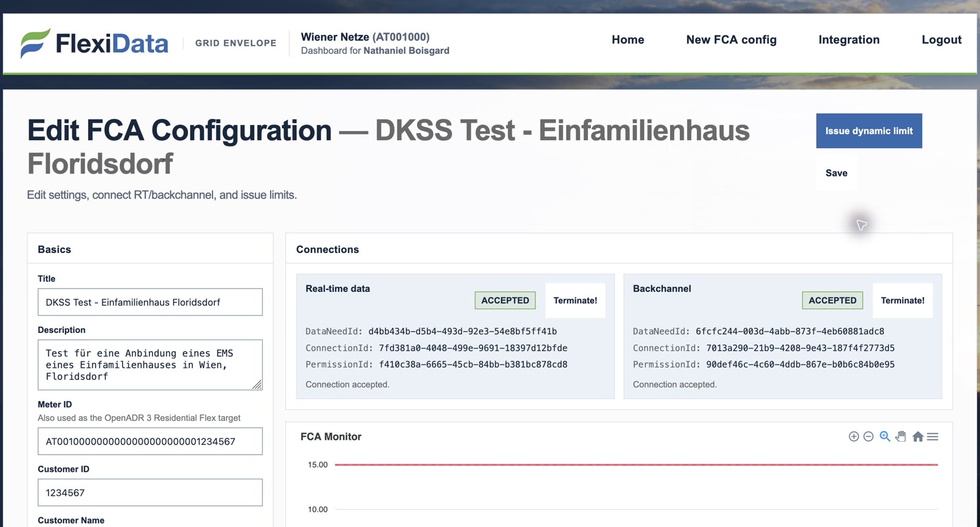
Task: Click Logout in navigation
Action: tap(941, 40)
